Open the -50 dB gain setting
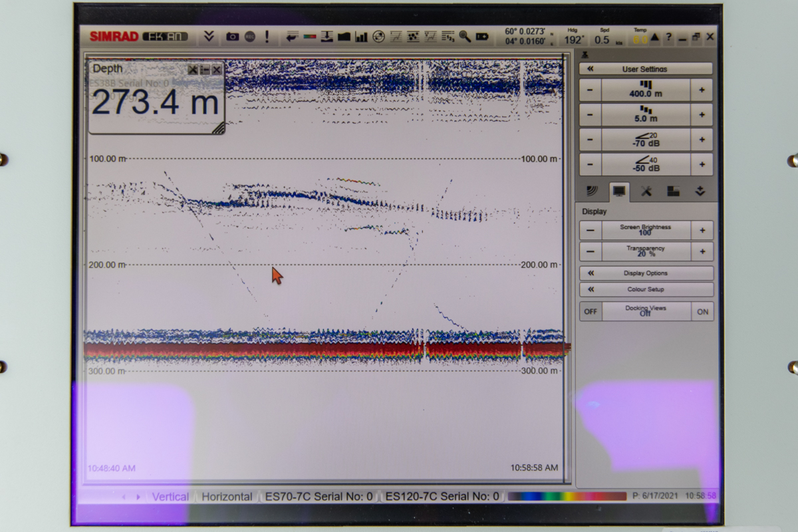Image resolution: width=798 pixels, height=532 pixels. [646, 164]
